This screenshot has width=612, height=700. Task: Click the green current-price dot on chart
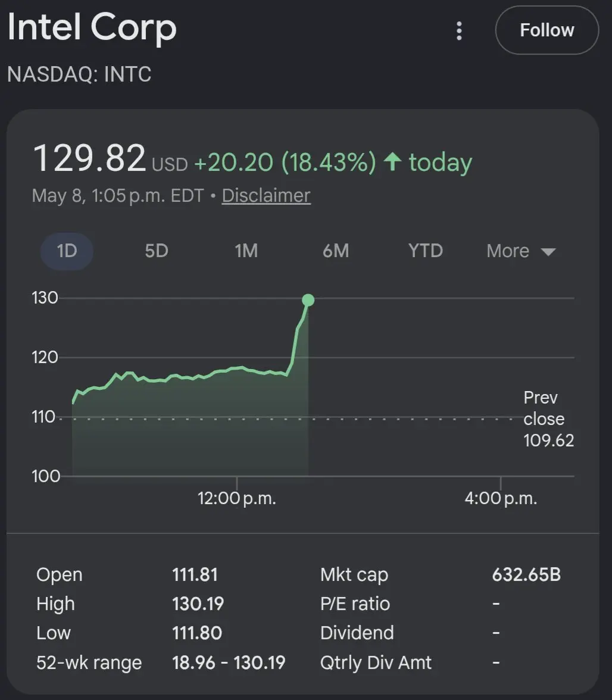point(308,300)
